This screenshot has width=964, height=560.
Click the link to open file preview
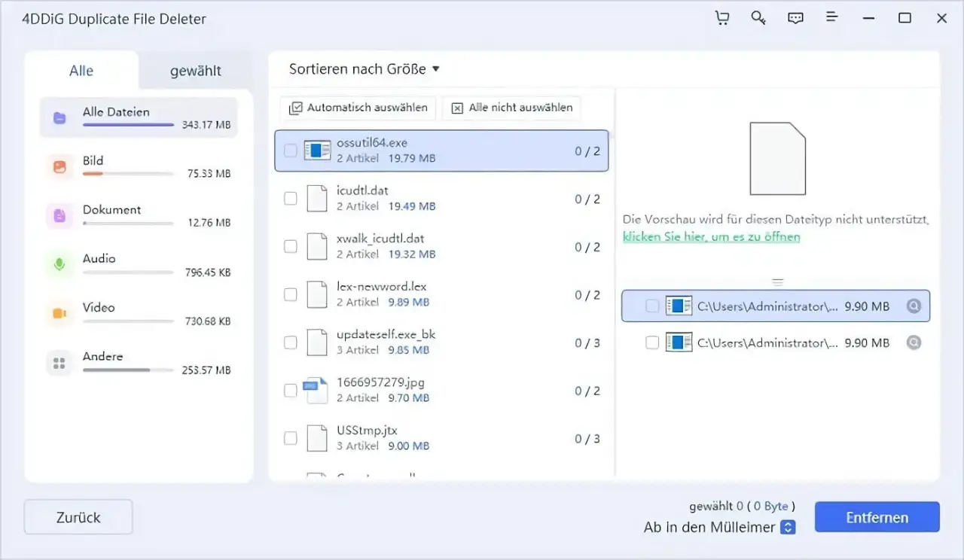tap(711, 237)
